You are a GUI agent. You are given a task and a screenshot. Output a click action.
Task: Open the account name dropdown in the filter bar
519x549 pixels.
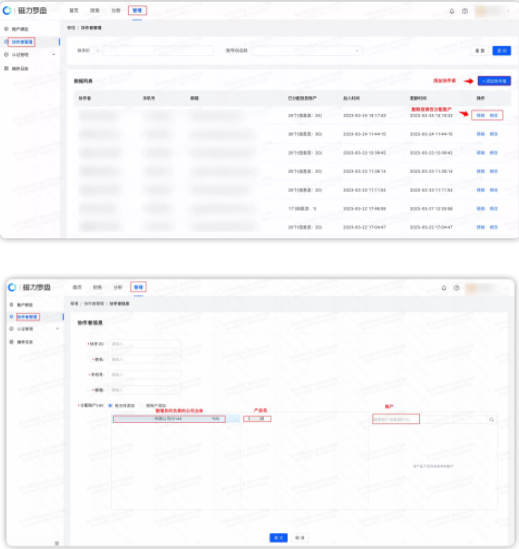[x=306, y=51]
